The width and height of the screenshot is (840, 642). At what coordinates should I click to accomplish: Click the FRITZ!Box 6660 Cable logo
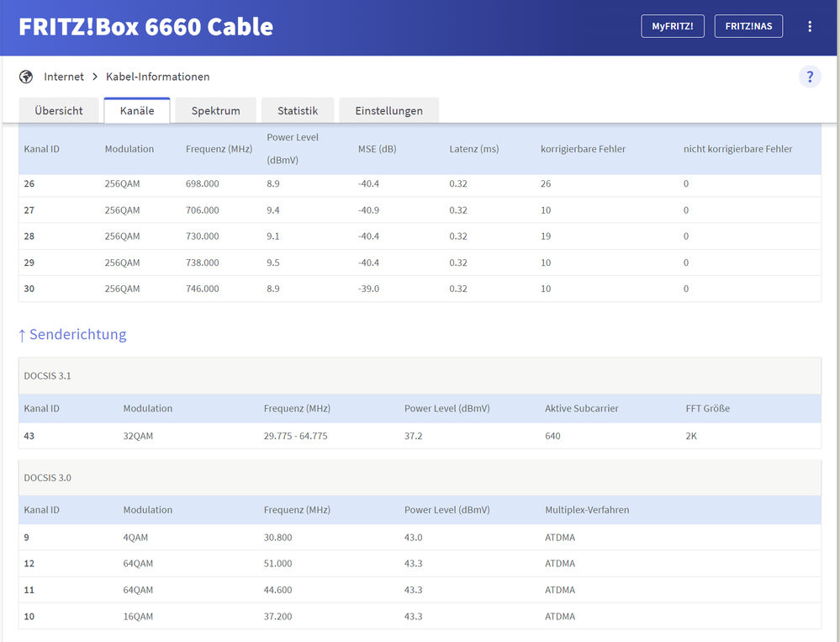click(146, 27)
